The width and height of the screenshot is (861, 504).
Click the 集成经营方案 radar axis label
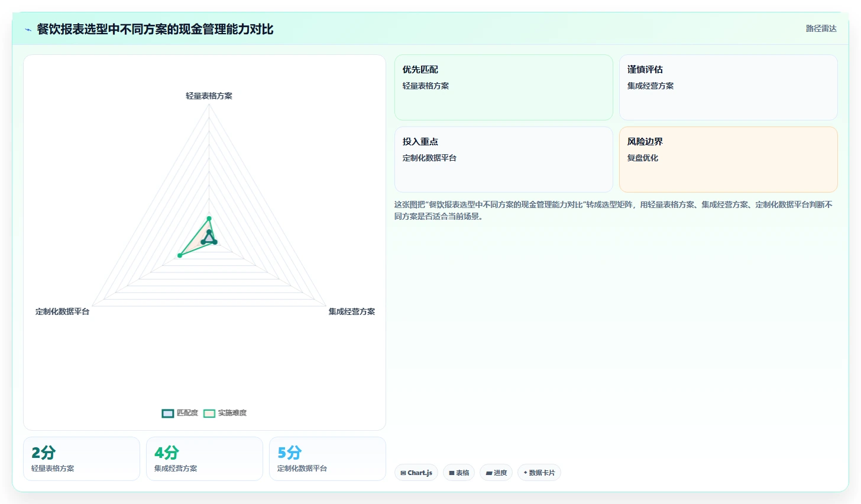point(352,311)
